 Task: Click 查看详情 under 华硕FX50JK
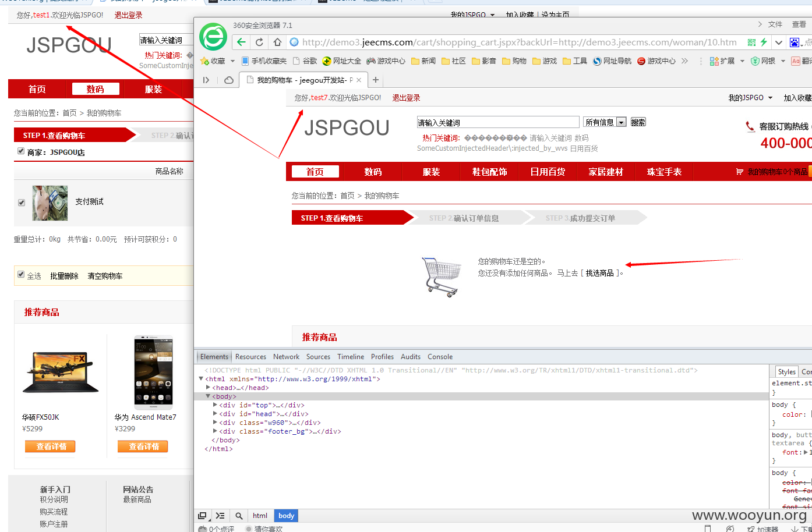51,446
